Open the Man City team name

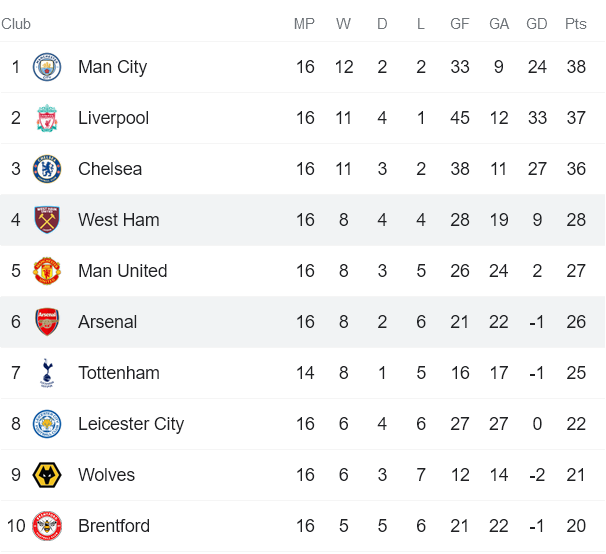tap(112, 67)
